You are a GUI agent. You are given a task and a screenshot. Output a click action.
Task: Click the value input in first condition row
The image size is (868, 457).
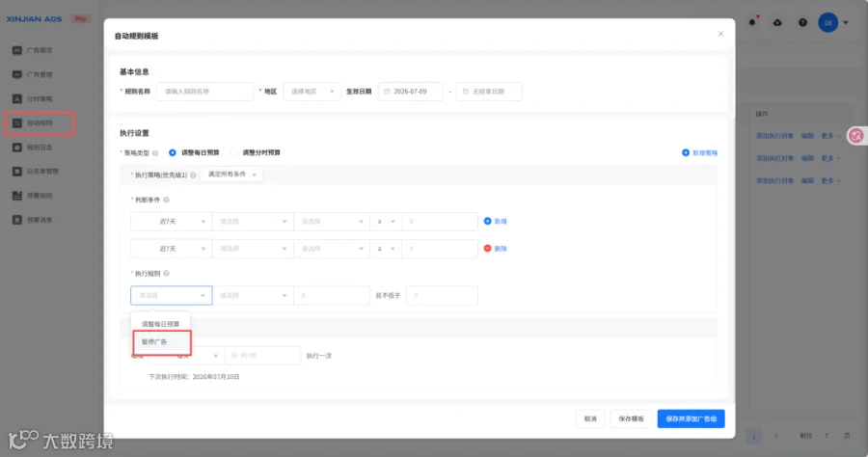click(440, 222)
